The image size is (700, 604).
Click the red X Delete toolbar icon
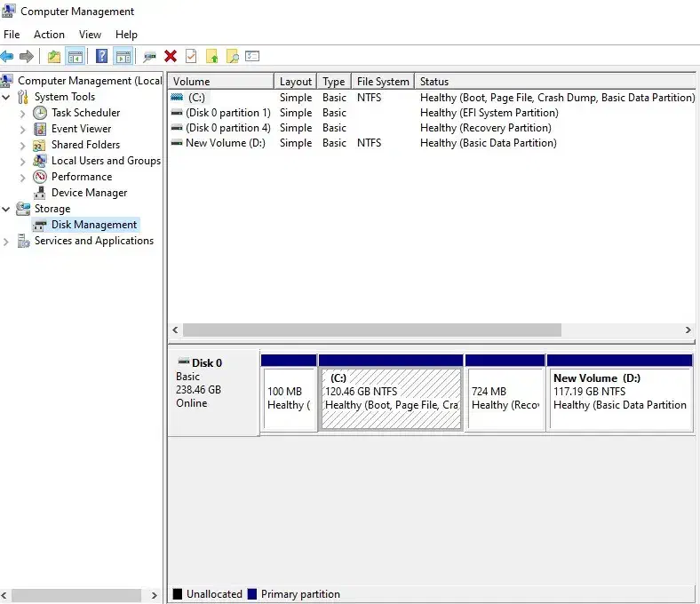[x=171, y=56]
